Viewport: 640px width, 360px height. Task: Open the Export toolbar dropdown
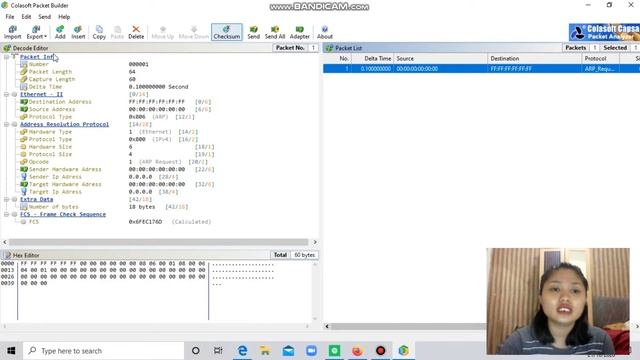36,32
